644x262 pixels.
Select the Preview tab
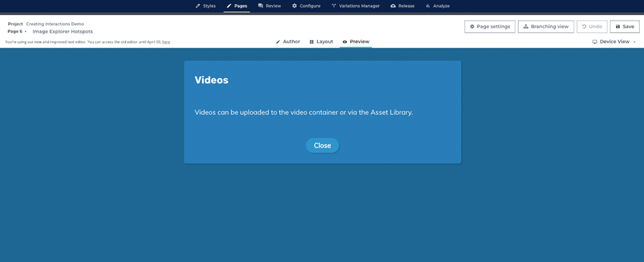[x=356, y=42]
